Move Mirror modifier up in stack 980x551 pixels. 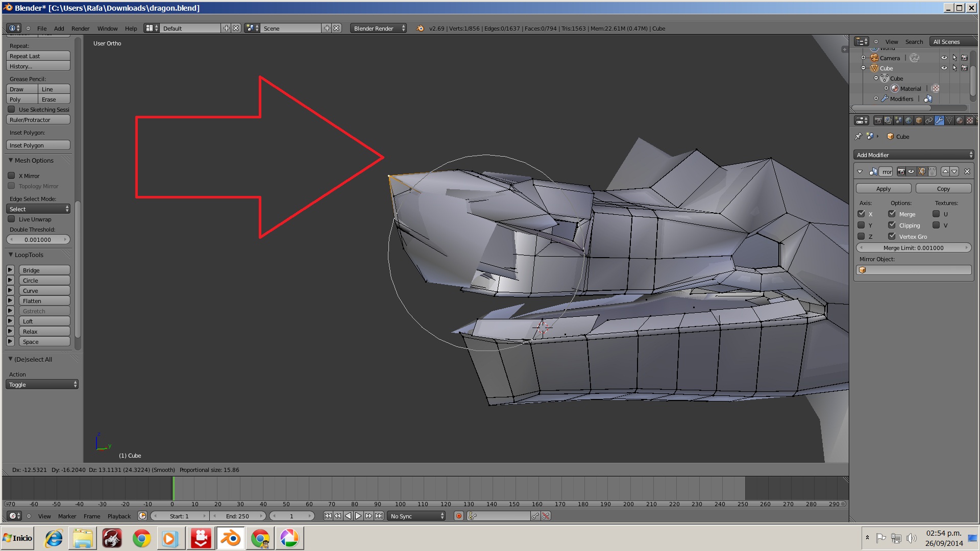[945, 171]
